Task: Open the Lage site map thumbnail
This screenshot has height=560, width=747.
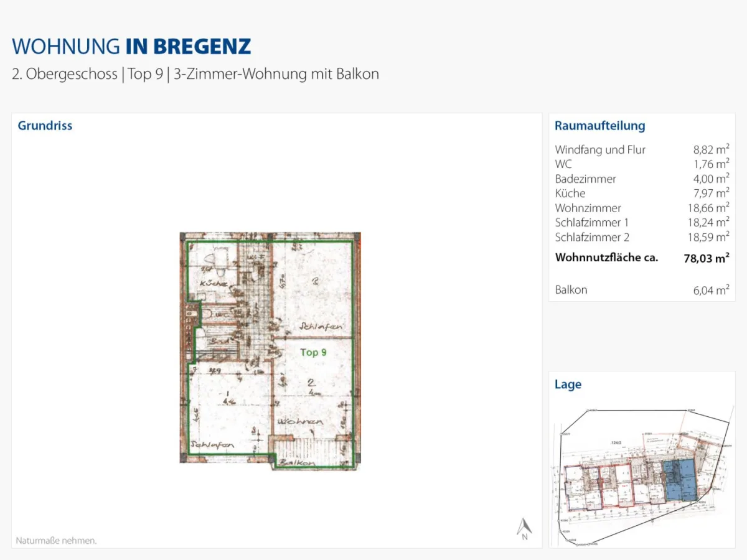Action: tap(642, 476)
